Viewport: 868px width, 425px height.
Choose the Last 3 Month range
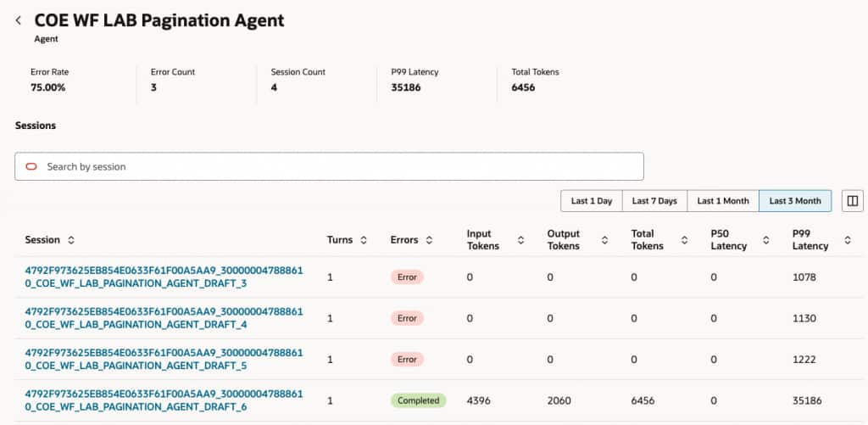[x=795, y=201]
